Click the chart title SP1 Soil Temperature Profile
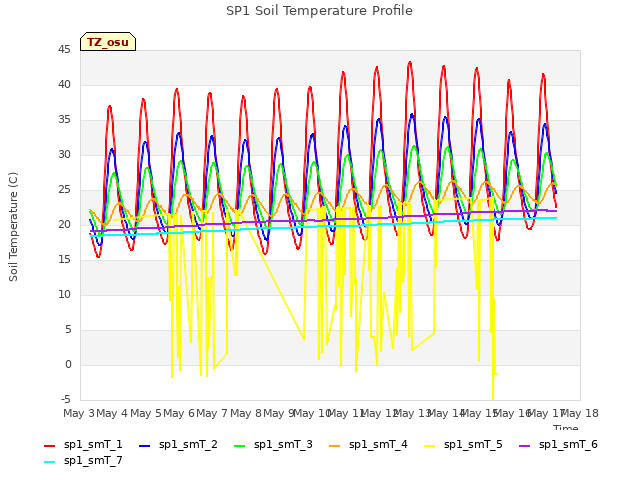Screen dimensions: 640x480 pos(320,11)
